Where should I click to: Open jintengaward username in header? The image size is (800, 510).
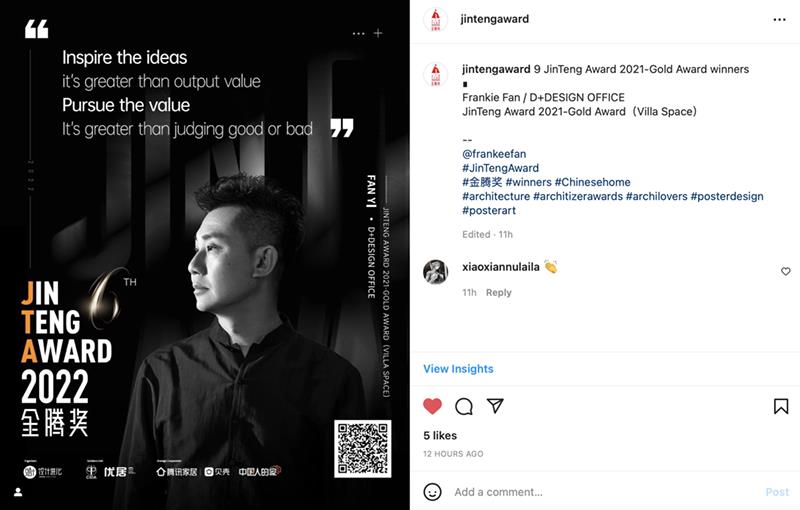[x=494, y=19]
